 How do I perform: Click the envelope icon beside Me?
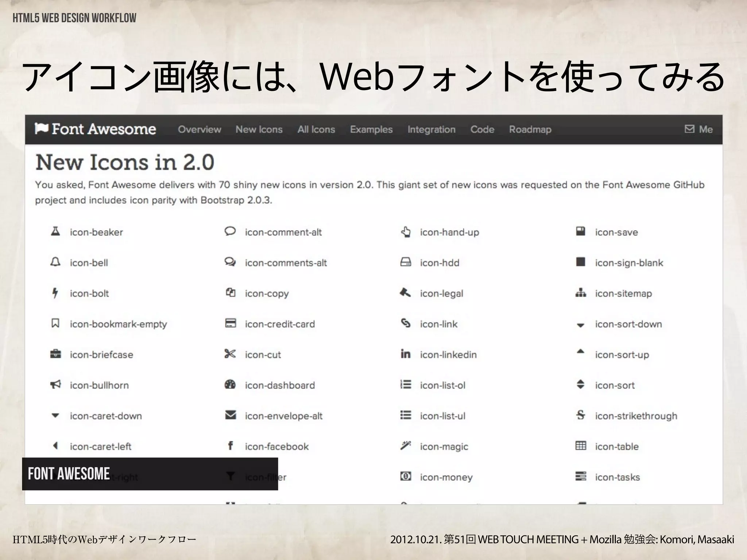[689, 129]
